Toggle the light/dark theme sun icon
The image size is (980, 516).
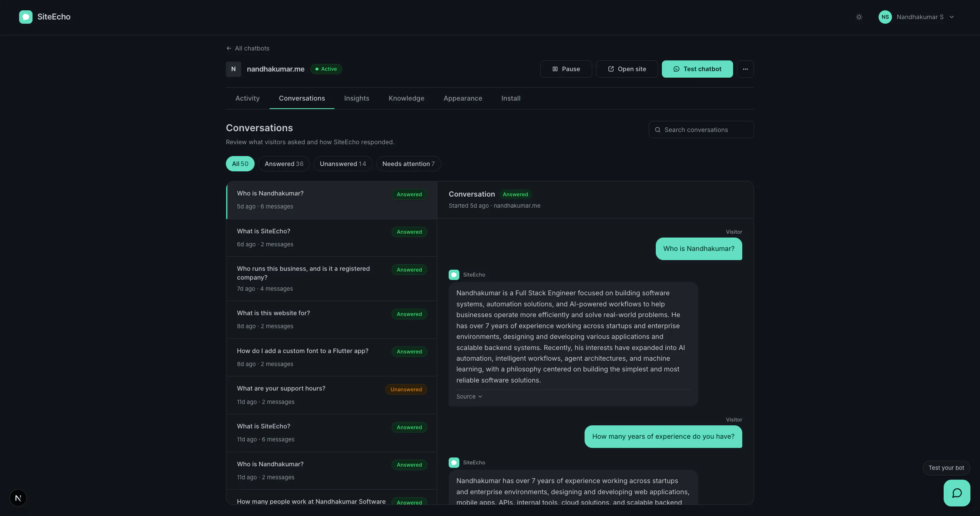tap(859, 17)
